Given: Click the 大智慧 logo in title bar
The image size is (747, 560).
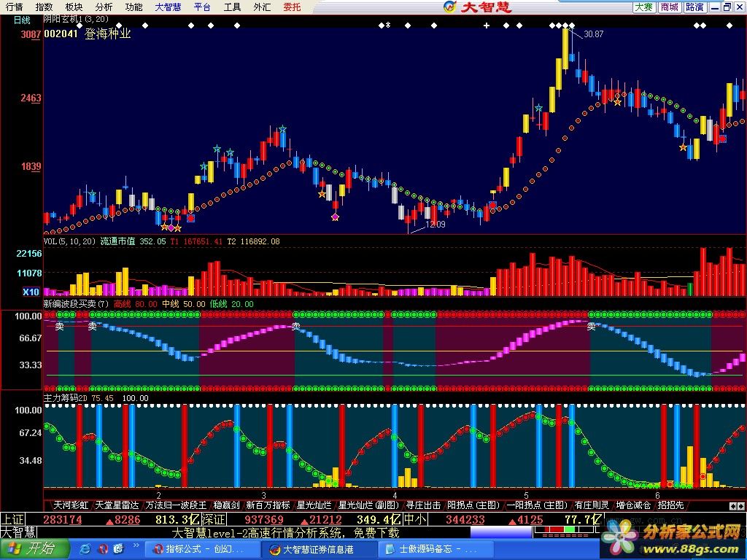Looking at the screenshot, I should pos(477,7).
